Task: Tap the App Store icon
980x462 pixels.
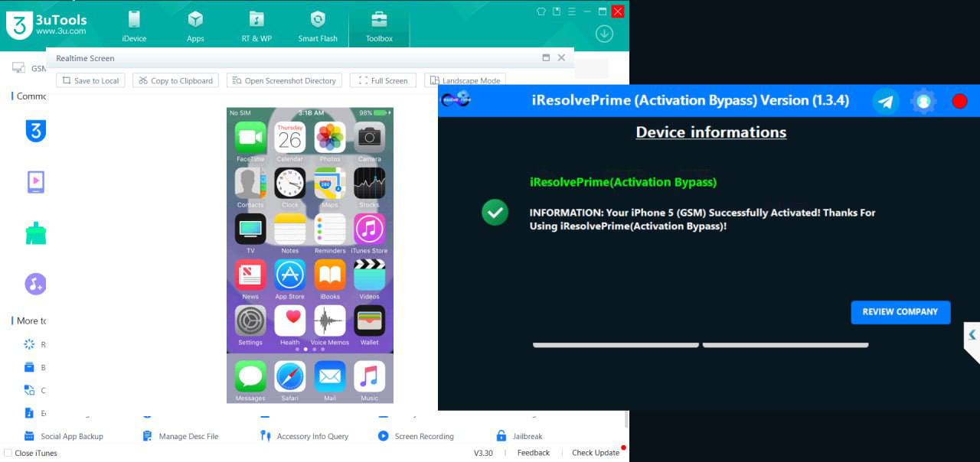Action: pos(290,275)
